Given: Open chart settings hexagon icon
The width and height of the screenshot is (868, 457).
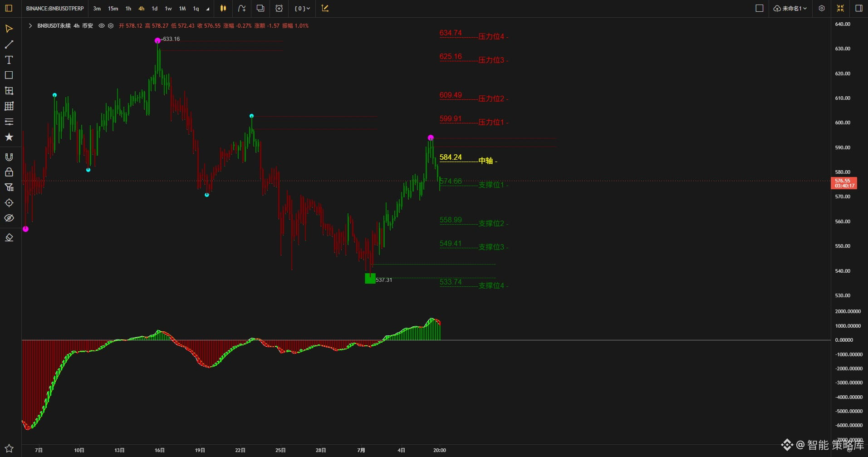Looking at the screenshot, I should (x=822, y=8).
